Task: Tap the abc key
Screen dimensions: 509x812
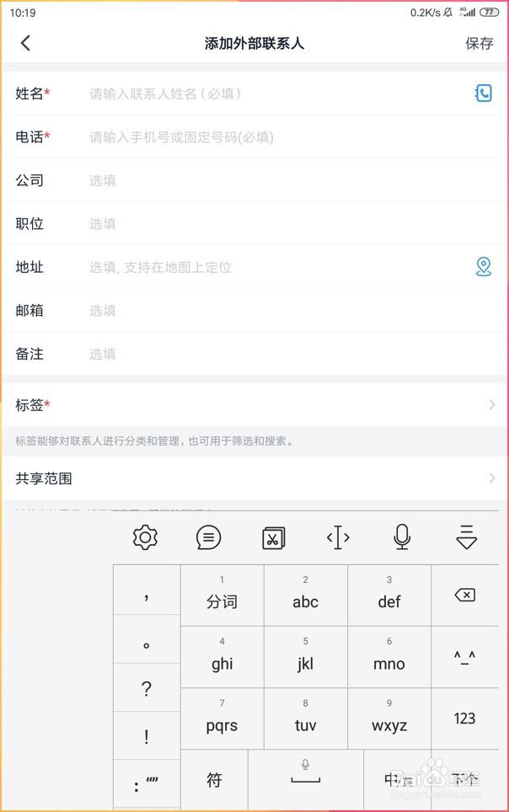Action: 306,595
